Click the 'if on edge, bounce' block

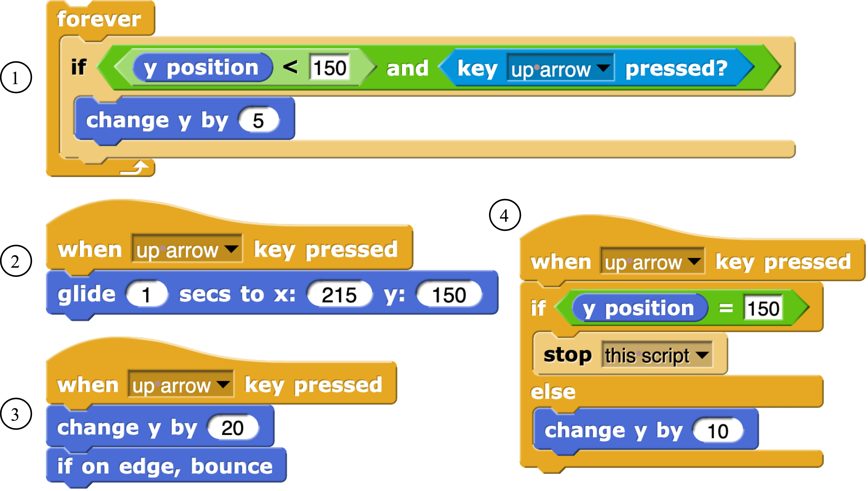tap(165, 466)
